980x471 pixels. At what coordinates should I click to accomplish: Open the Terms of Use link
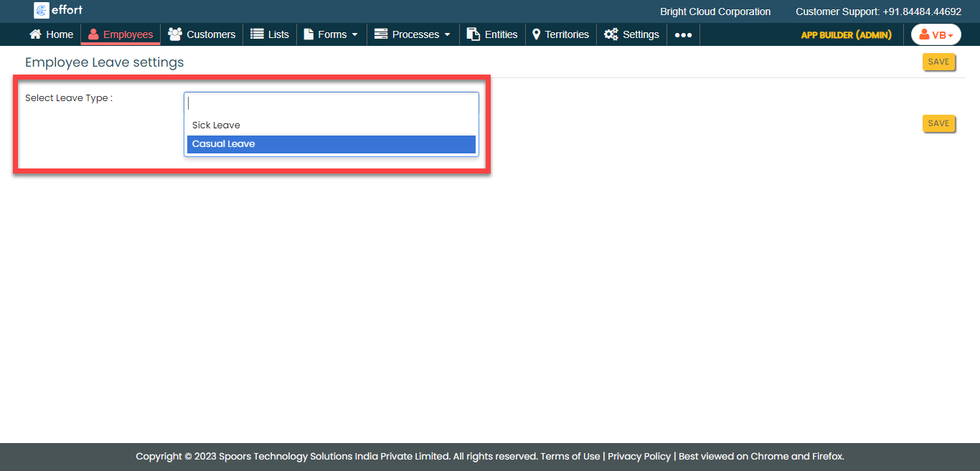pyautogui.click(x=570, y=457)
